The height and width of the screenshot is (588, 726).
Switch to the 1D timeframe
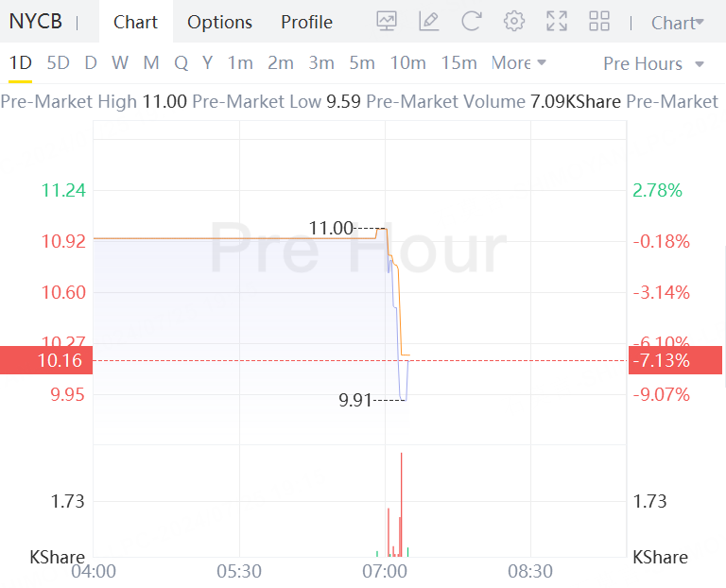point(21,62)
